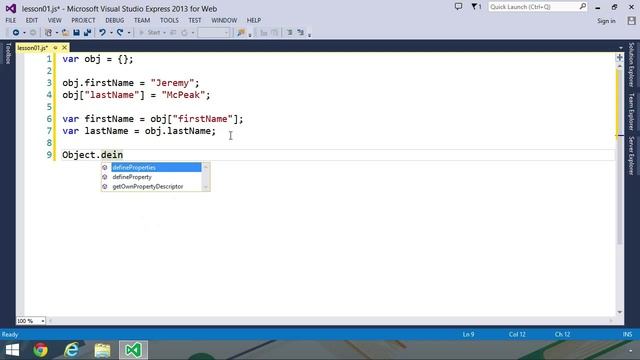Open the Solution Explorer side tab
This screenshot has height=360, width=640.
pyautogui.click(x=631, y=64)
